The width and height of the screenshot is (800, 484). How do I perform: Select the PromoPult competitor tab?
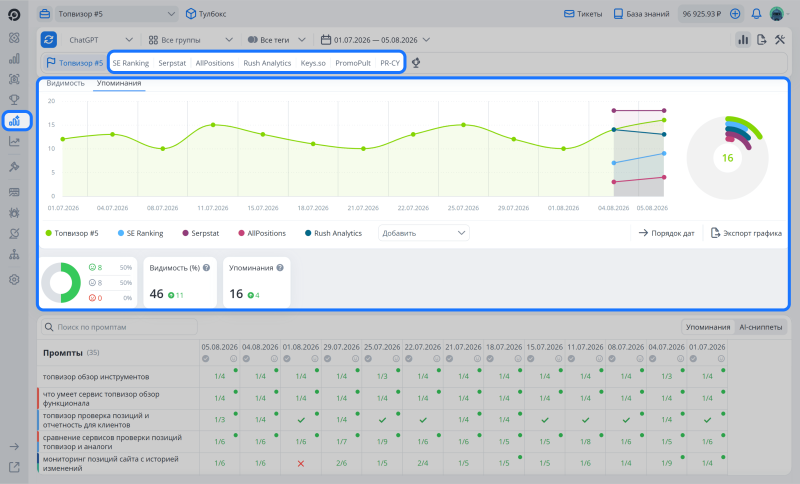(x=353, y=63)
